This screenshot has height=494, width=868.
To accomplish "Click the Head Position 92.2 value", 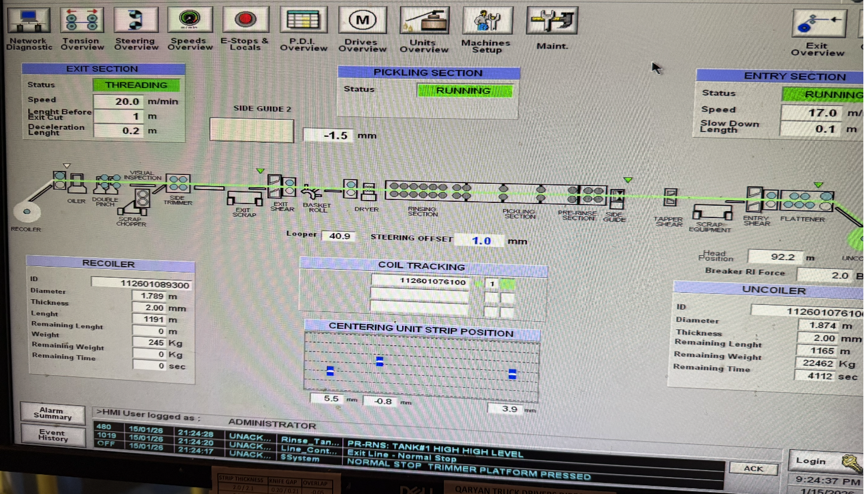I will (776, 256).
